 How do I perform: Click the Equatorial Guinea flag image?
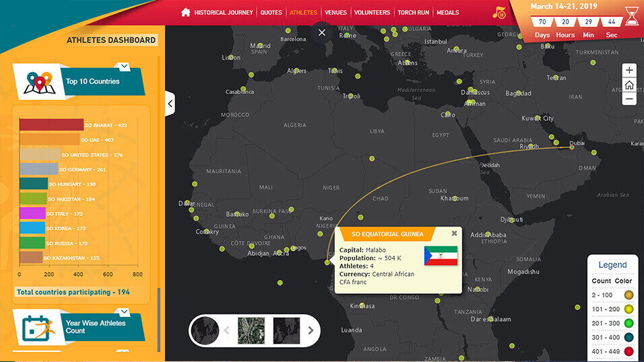441,255
